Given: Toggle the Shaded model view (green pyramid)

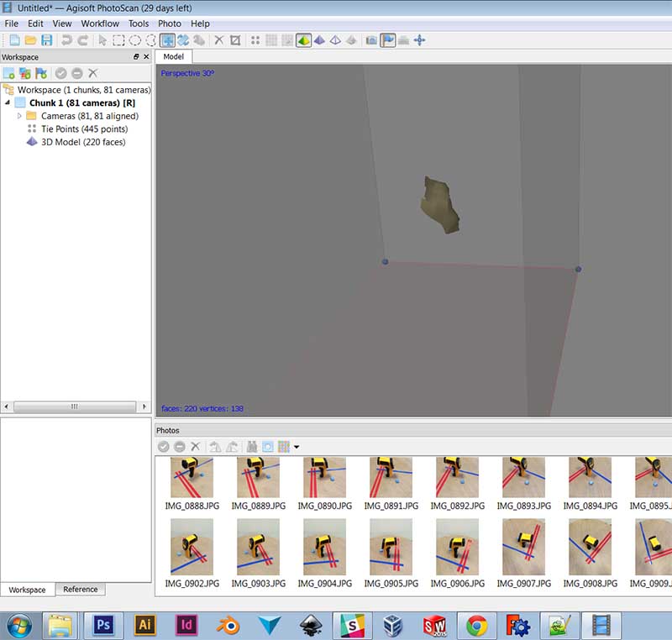Looking at the screenshot, I should click(303, 40).
